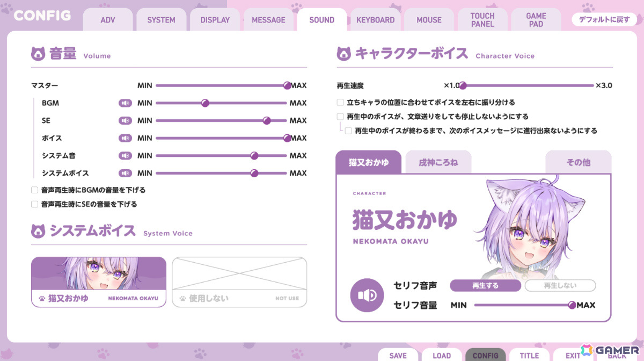Screen dimensions: 644x361
Task: Select 再生しない for セリフ音声
Action: coord(560,286)
